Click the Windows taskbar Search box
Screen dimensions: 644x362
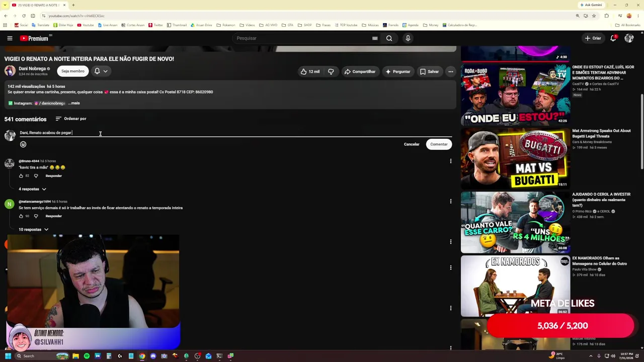coord(42,356)
